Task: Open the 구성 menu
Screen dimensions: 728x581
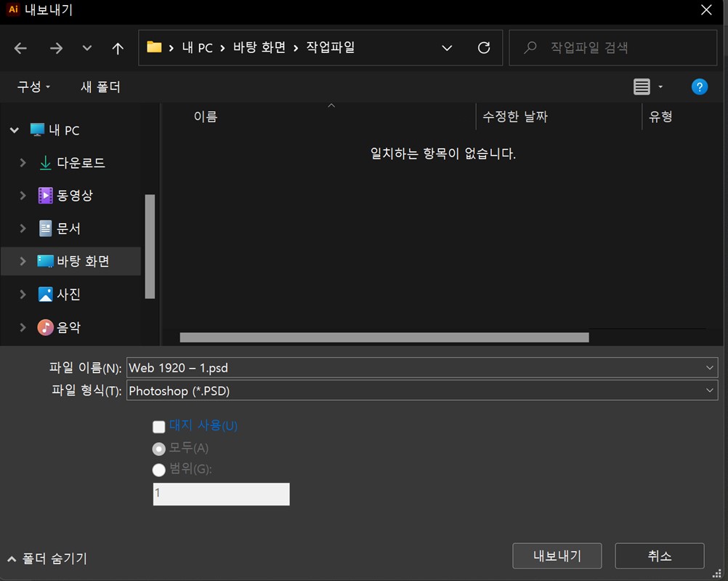Action: [33, 87]
